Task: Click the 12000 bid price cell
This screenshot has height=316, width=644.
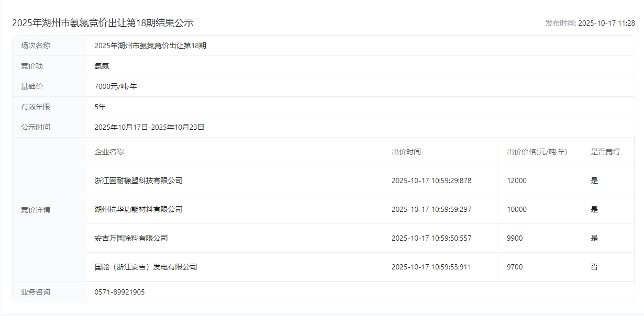Action: 517,180
